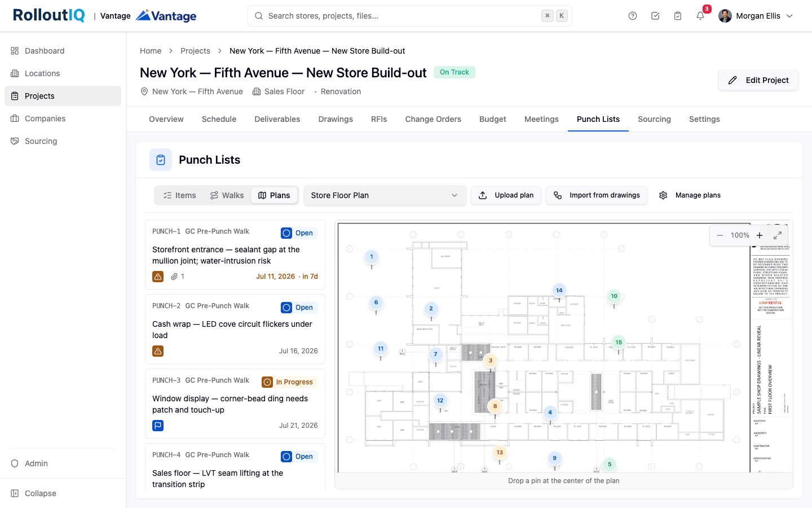Switch to Walks view
Image resolution: width=812 pixels, height=508 pixels.
pos(227,195)
